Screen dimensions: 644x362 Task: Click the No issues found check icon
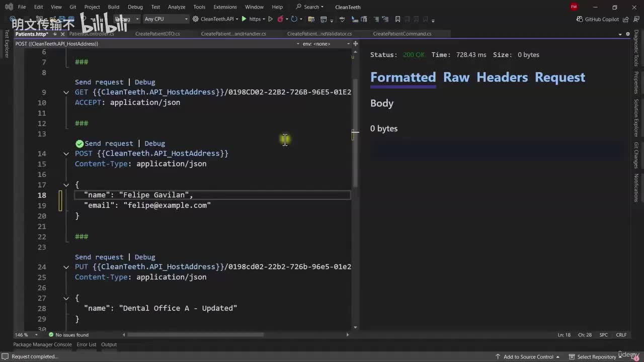[51, 335]
